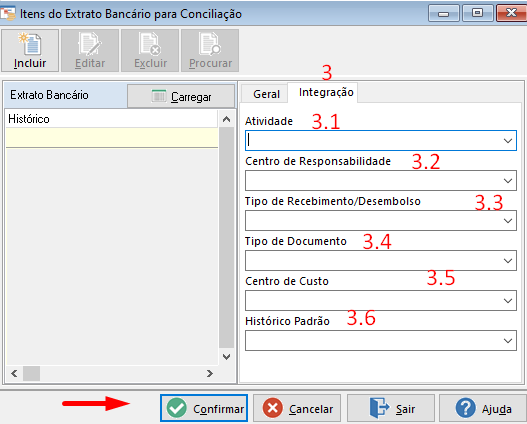
Task: Click the horizontal scrollbar thumb
Action: click(32, 373)
